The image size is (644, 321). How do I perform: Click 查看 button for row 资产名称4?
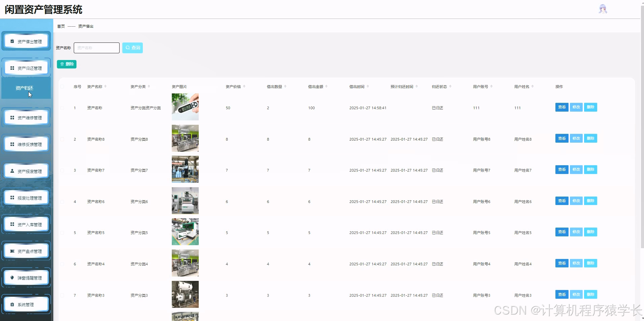point(562,263)
